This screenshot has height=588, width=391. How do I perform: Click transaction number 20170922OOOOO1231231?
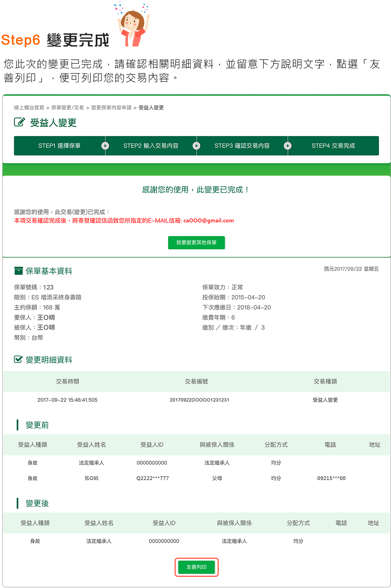200,400
